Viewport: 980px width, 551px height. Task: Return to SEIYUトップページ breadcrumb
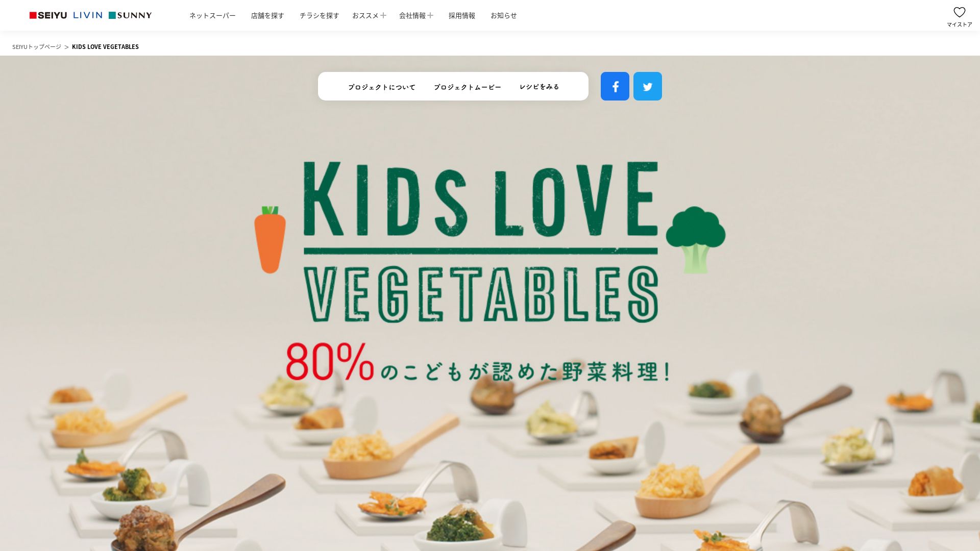(x=37, y=47)
